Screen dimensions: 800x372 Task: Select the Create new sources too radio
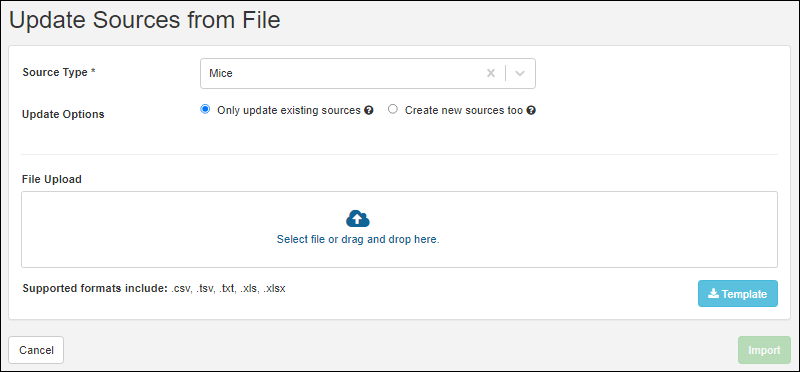(x=393, y=109)
